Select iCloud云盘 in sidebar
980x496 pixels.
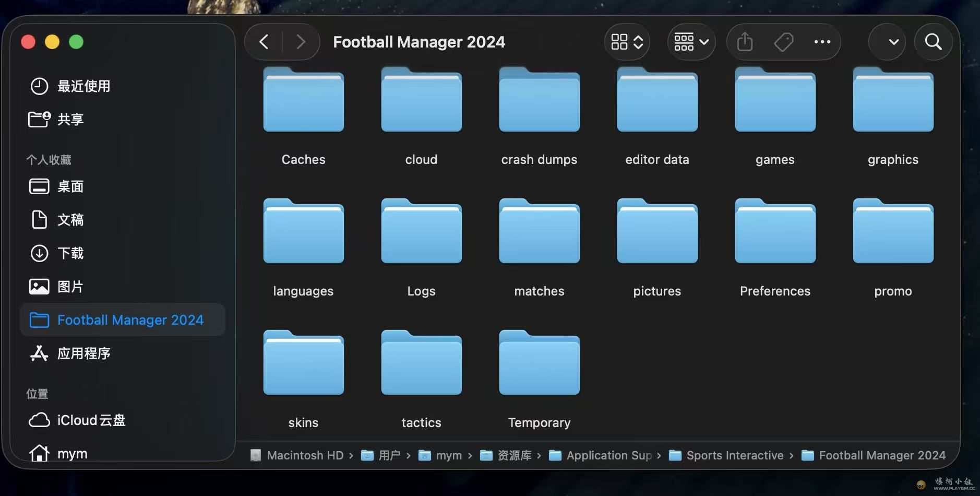tap(91, 420)
